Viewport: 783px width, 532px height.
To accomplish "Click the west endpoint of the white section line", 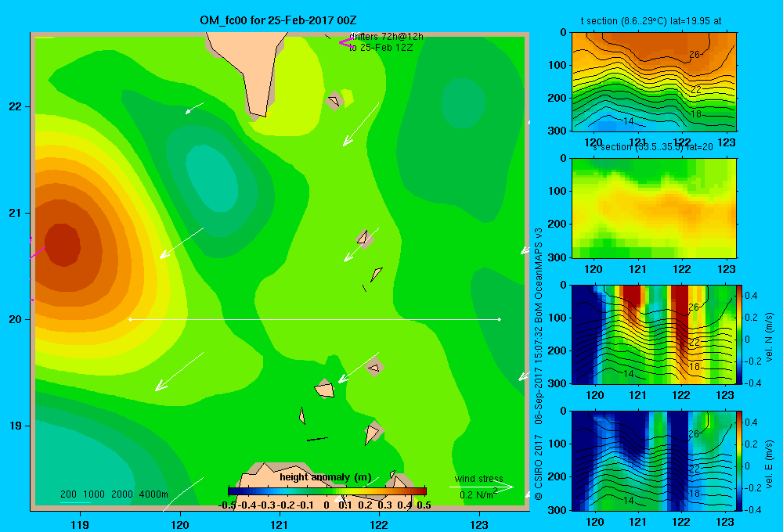I will (x=130, y=319).
